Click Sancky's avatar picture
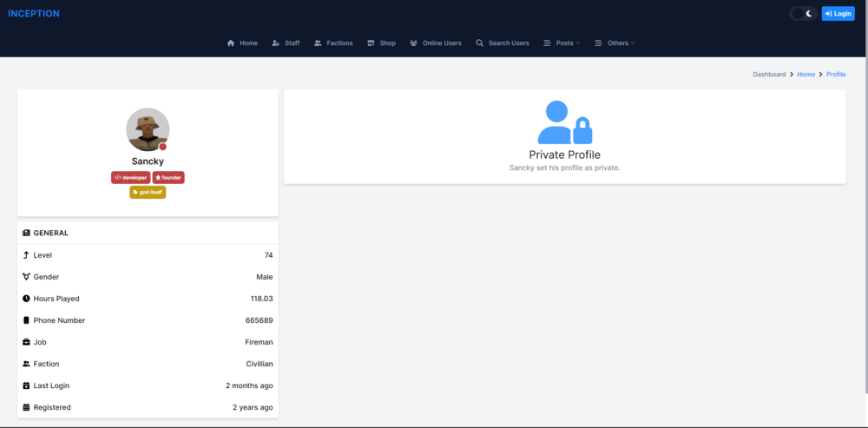 click(x=148, y=129)
